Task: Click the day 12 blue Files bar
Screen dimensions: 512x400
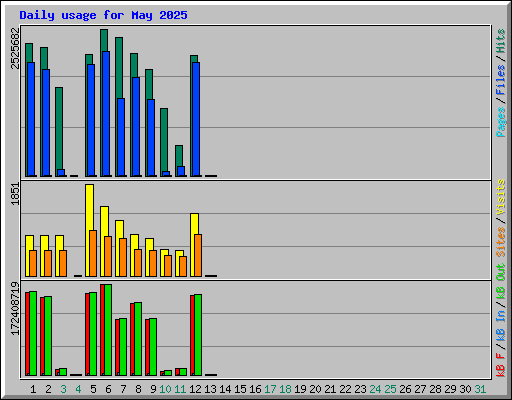Action: (196, 119)
